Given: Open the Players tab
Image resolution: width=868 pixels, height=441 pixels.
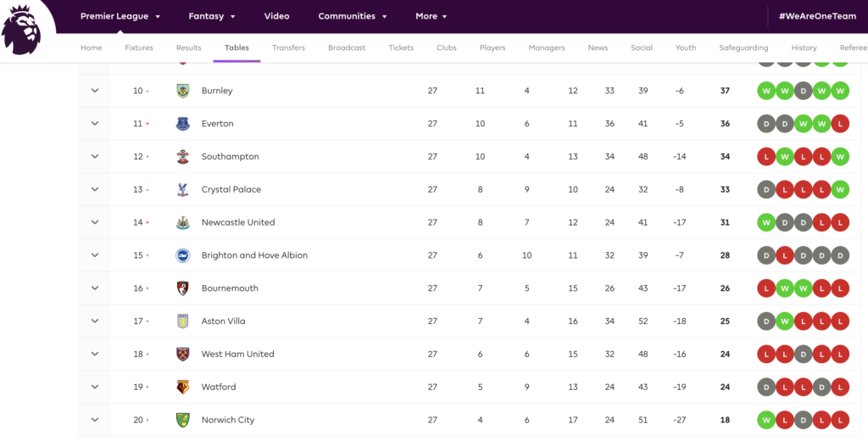Looking at the screenshot, I should tap(492, 47).
